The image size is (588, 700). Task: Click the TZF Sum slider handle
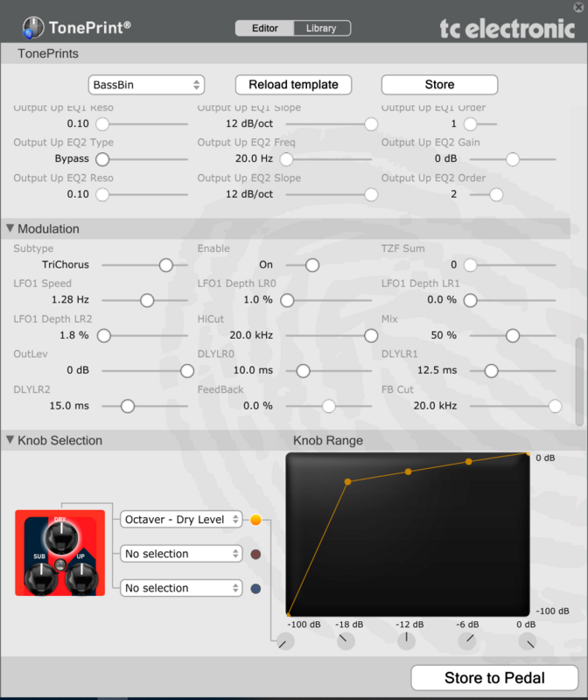coord(470,265)
